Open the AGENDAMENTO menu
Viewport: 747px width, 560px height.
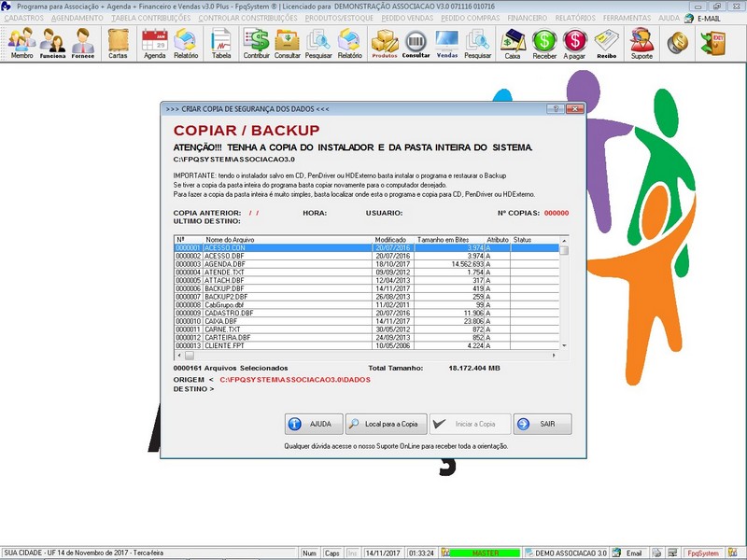pyautogui.click(x=78, y=18)
